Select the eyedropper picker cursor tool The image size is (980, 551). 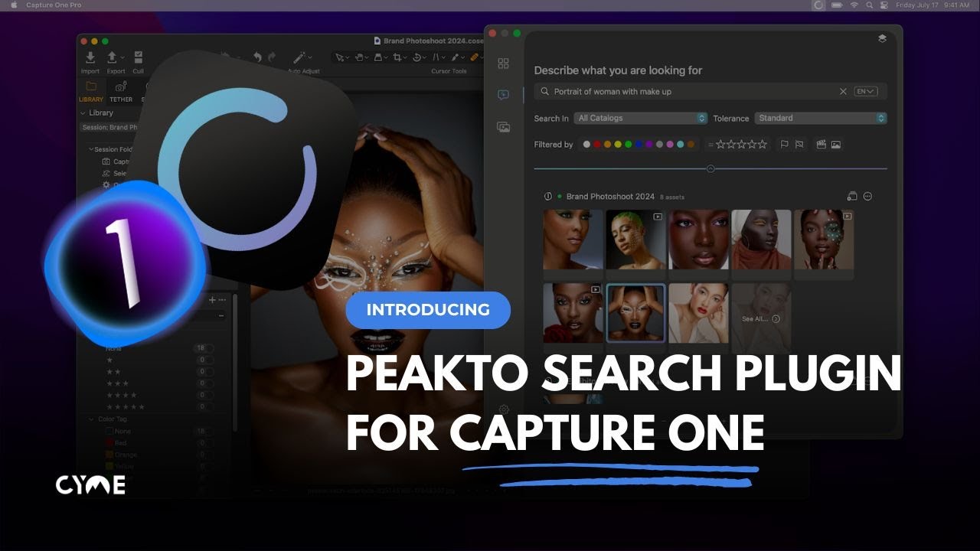click(456, 57)
